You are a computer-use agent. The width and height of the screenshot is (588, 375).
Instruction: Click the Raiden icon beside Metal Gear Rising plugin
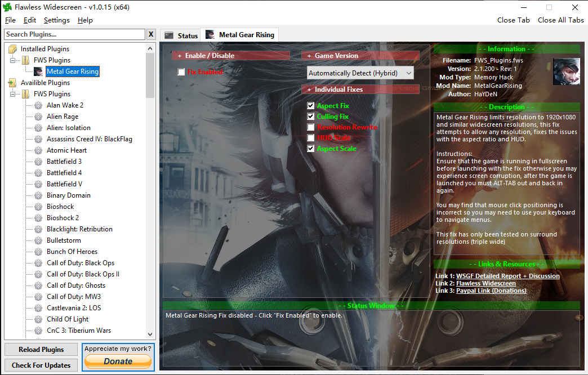point(38,72)
